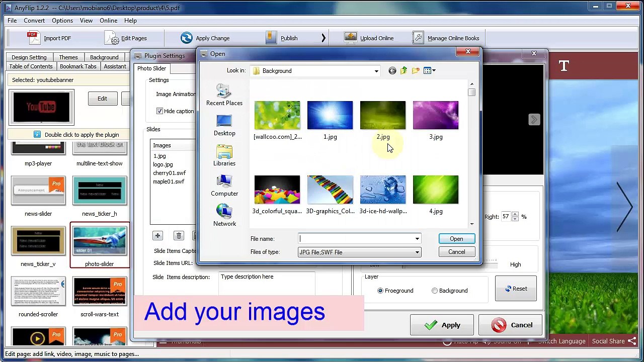The height and width of the screenshot is (362, 644).
Task: Open the Options menu
Action: pos(62,21)
